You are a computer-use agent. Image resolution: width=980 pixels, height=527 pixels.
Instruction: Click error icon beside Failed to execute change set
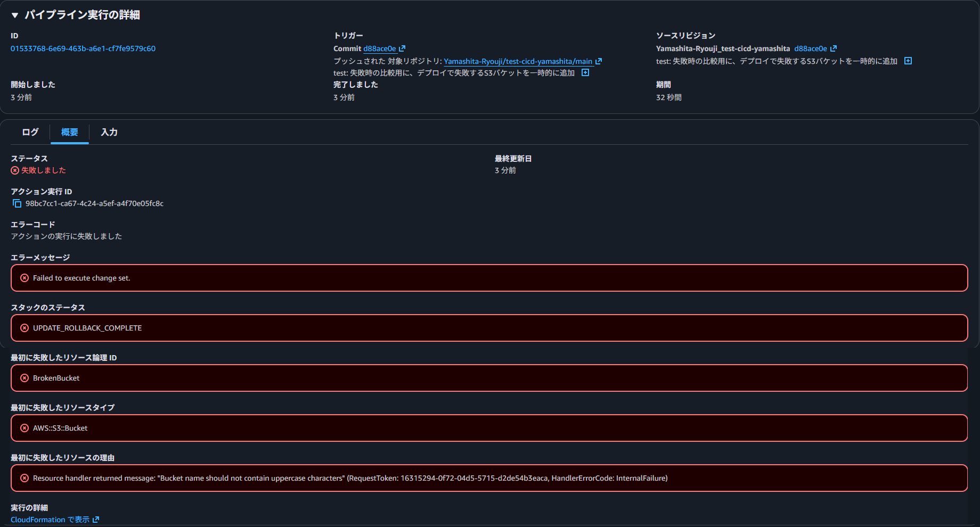[x=24, y=278]
